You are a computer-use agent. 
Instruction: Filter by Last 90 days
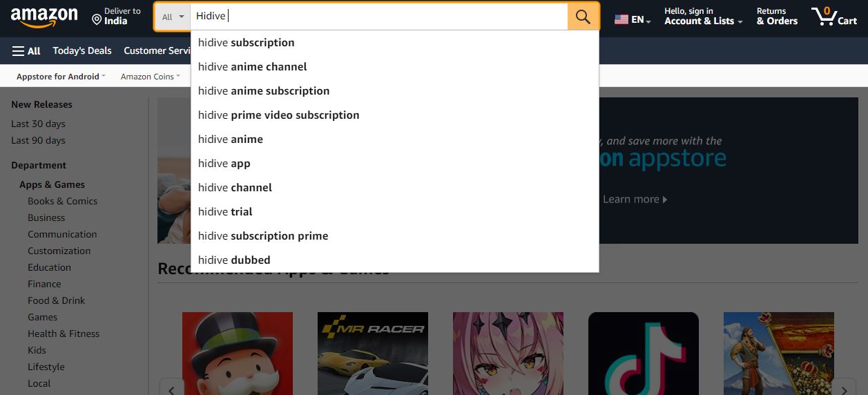tap(38, 140)
